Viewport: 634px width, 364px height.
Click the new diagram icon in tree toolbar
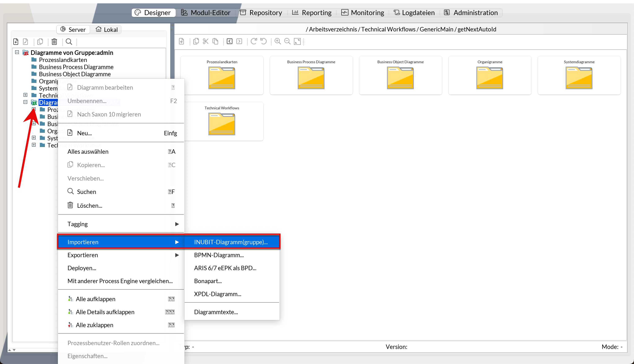(x=16, y=41)
